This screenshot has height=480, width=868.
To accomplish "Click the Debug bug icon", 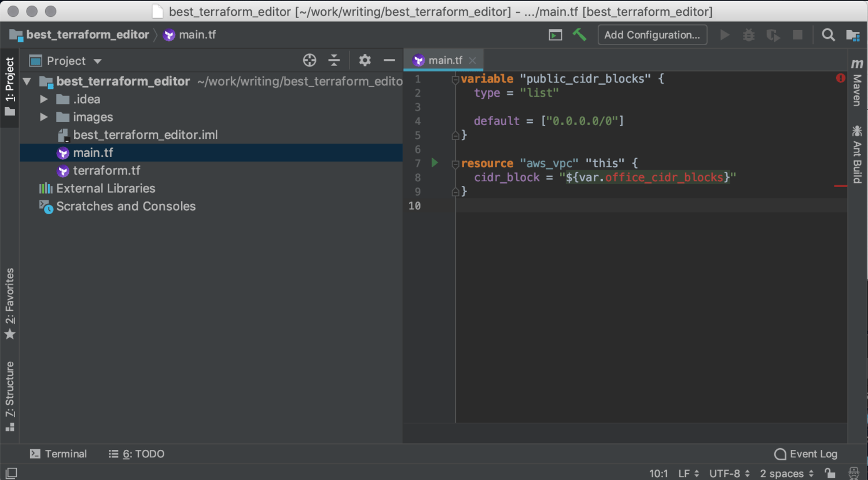I will (749, 35).
